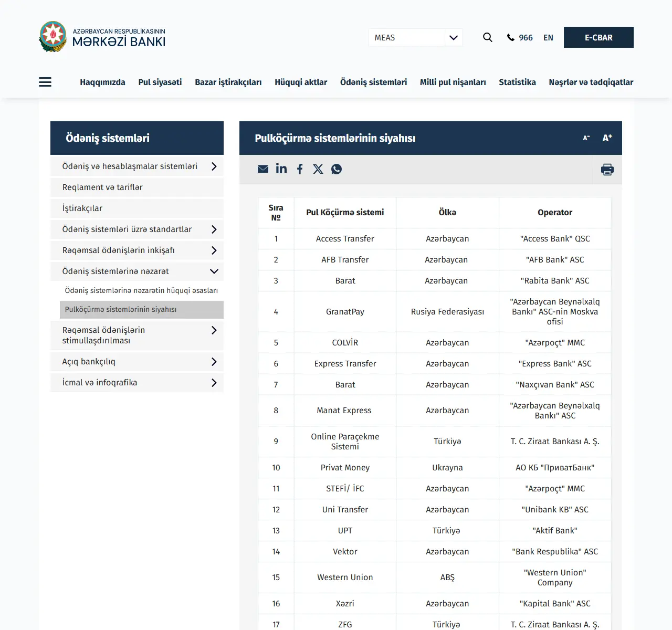
Task: Open Milli pul nişanları menu
Action: click(x=453, y=82)
